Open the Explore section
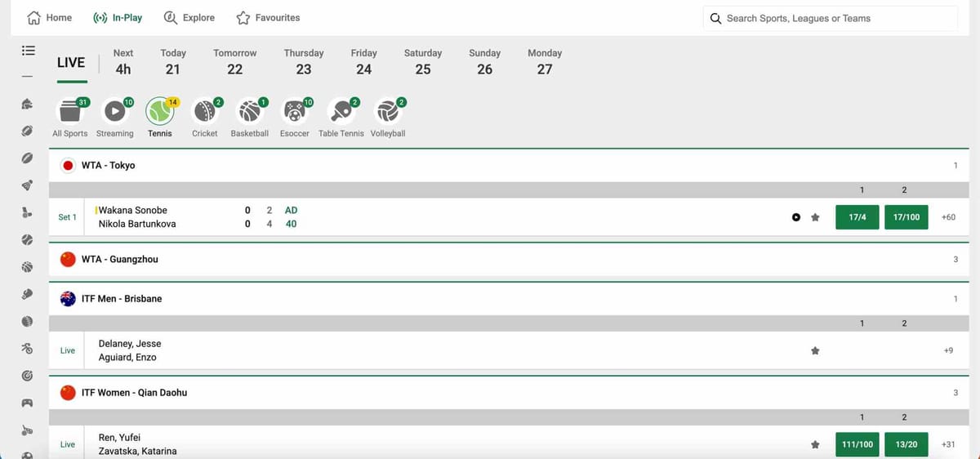The image size is (980, 459). point(189,17)
